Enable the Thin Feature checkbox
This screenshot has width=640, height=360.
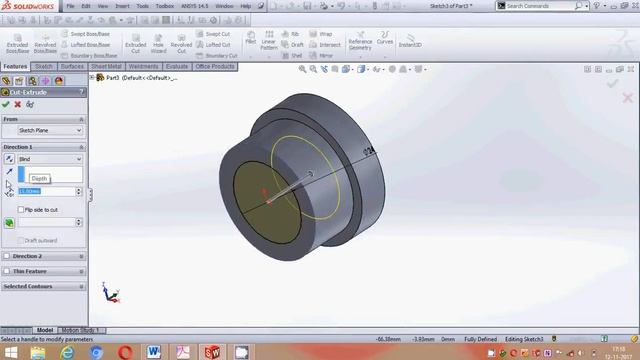7,271
